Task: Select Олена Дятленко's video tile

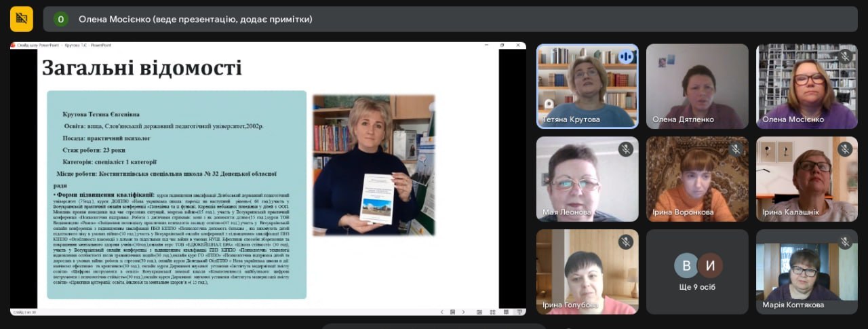Action: (697, 86)
